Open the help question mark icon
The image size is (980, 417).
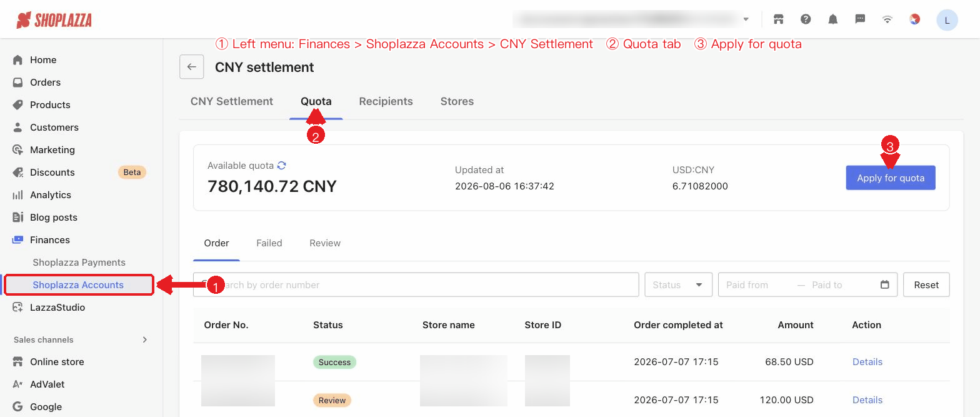click(x=806, y=19)
